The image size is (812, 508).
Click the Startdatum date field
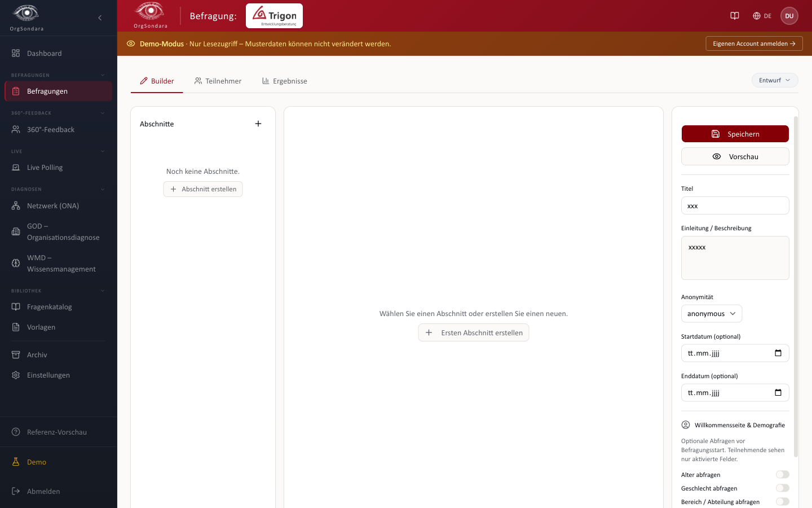click(735, 353)
